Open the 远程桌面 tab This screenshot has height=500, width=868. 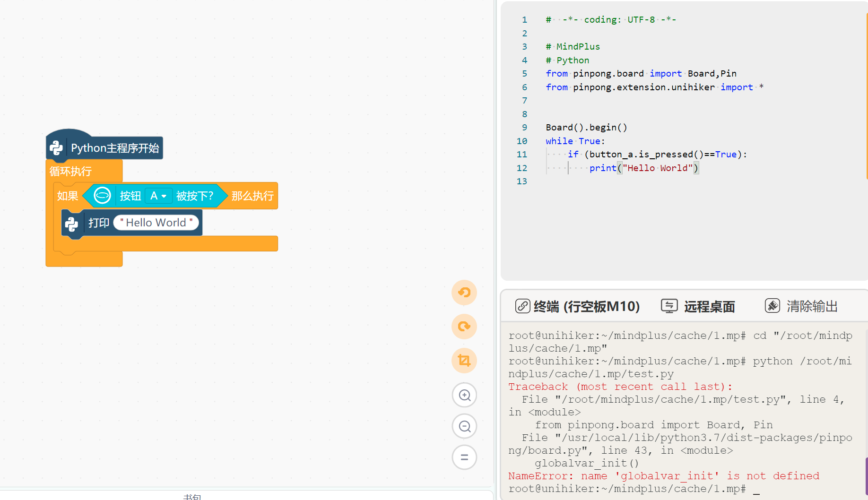pos(709,306)
